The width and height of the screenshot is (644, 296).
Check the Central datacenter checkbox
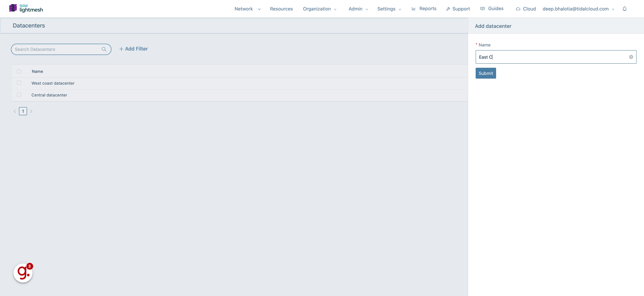(19, 94)
